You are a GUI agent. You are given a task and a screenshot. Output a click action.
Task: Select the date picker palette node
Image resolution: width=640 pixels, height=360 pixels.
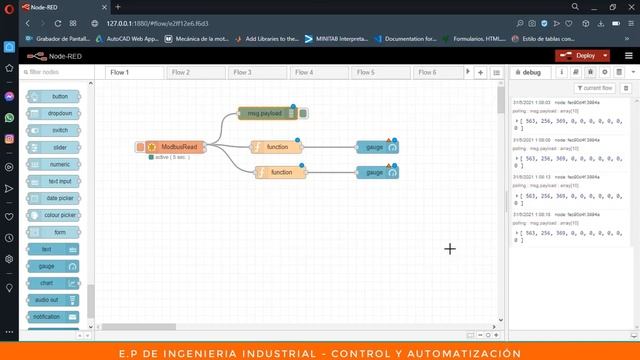click(53, 198)
